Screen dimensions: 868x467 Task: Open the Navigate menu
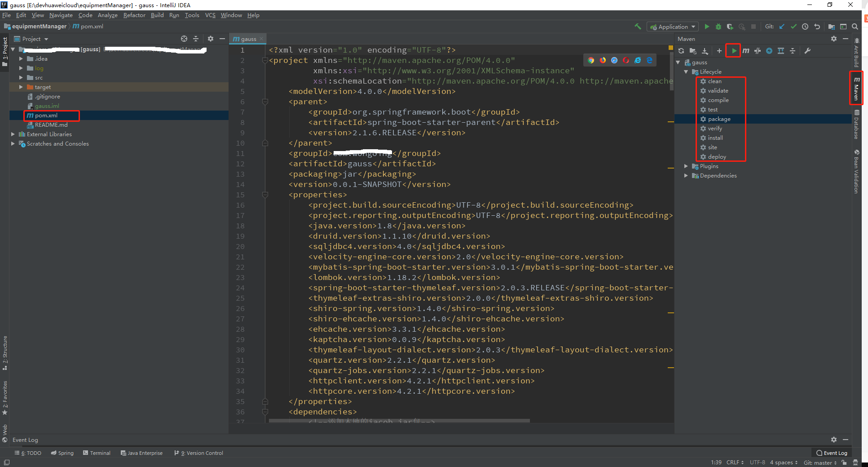point(61,15)
